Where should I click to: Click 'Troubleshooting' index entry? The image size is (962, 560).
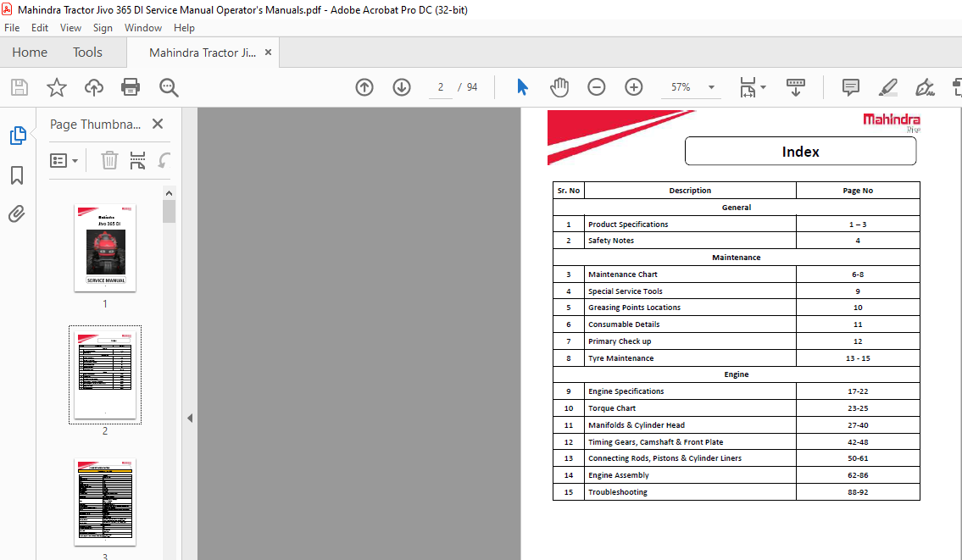pyautogui.click(x=617, y=492)
